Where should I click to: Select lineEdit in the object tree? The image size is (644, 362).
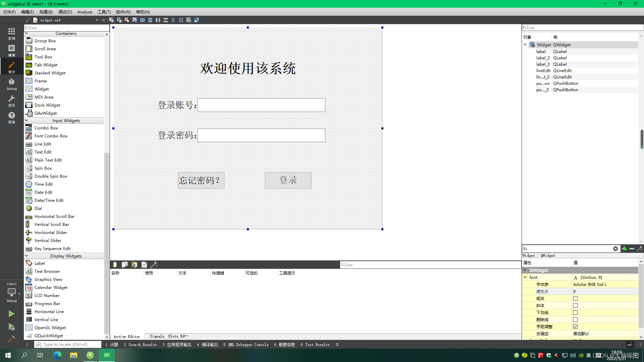[x=543, y=70]
